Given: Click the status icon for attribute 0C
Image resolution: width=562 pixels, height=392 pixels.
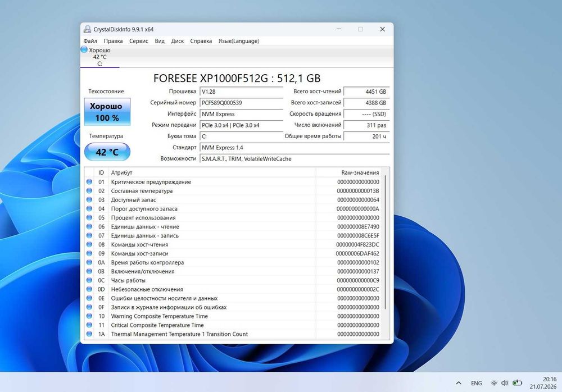Looking at the screenshot, I should [89, 280].
